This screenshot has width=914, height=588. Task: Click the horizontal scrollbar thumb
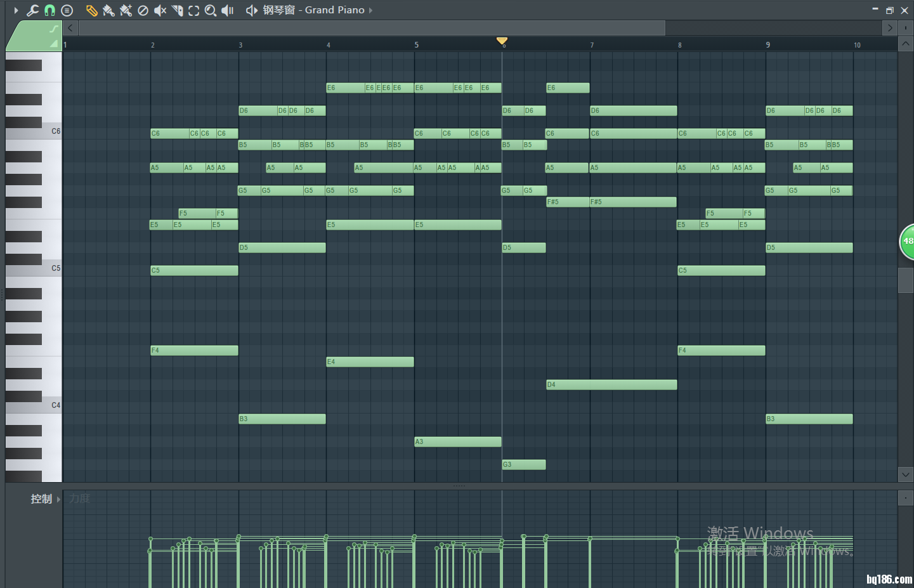click(x=372, y=28)
